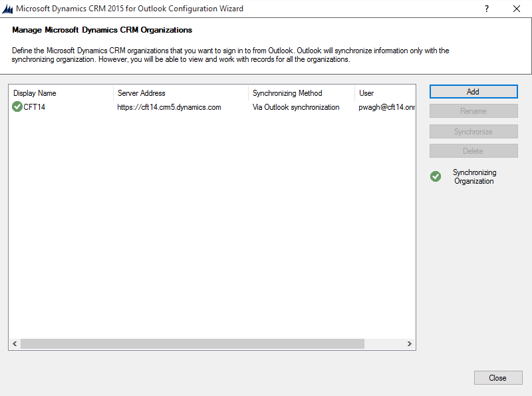The height and width of the screenshot is (396, 532).
Task: Click the https://cft14.crm5.dynamics.com server address
Action: (x=169, y=107)
